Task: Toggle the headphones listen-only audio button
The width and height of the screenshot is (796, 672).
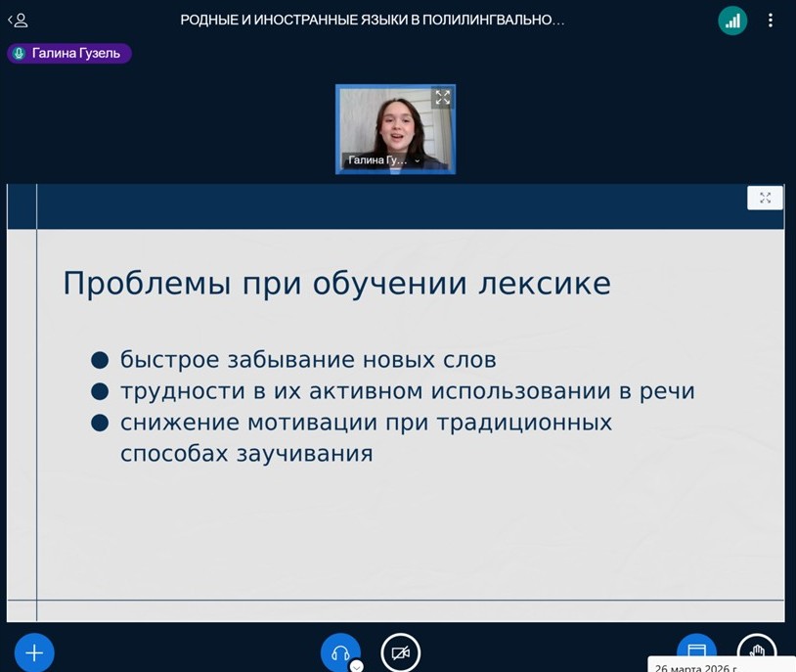Action: 340,652
